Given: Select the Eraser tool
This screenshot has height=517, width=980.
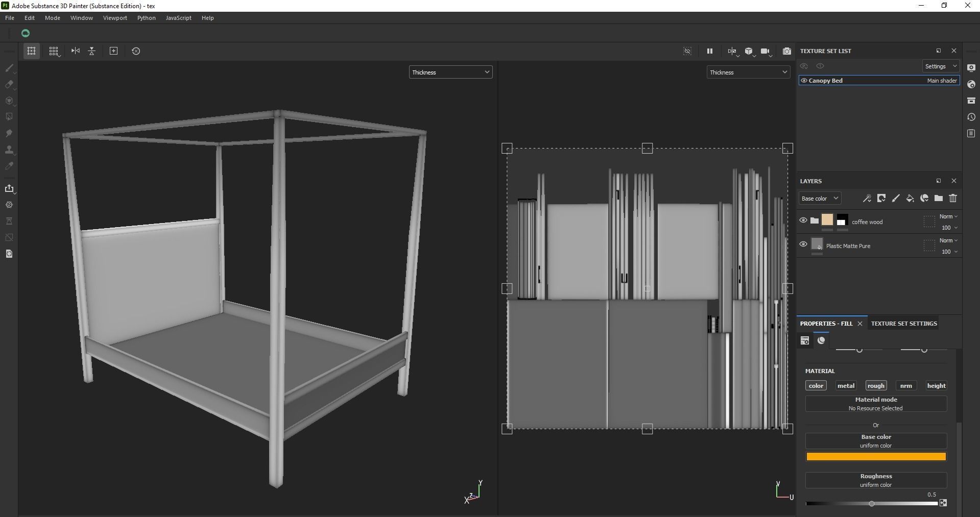Looking at the screenshot, I should coord(9,84).
